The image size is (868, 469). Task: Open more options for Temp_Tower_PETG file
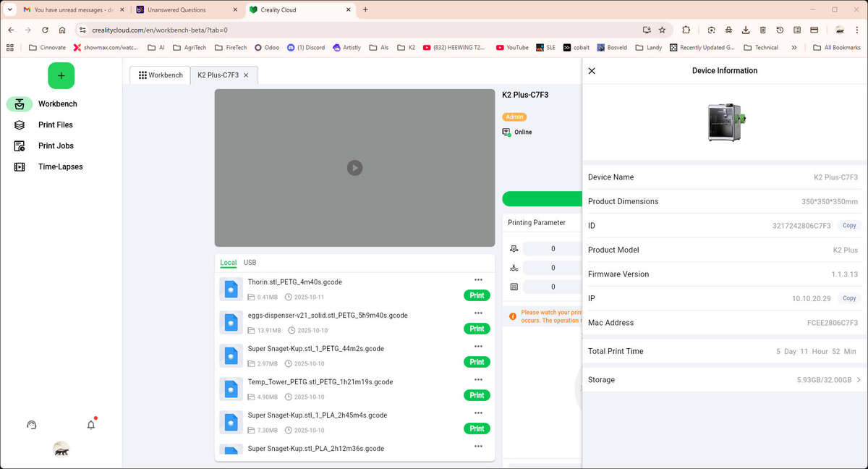click(x=478, y=380)
